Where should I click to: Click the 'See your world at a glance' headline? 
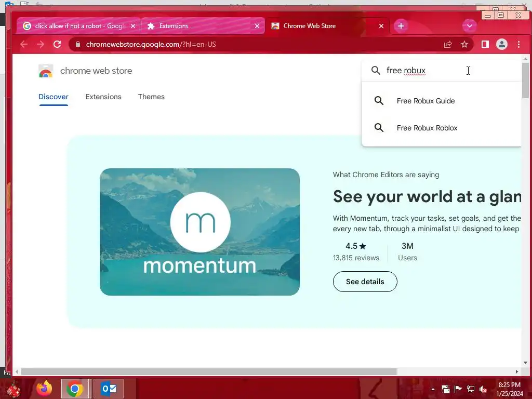tap(427, 196)
